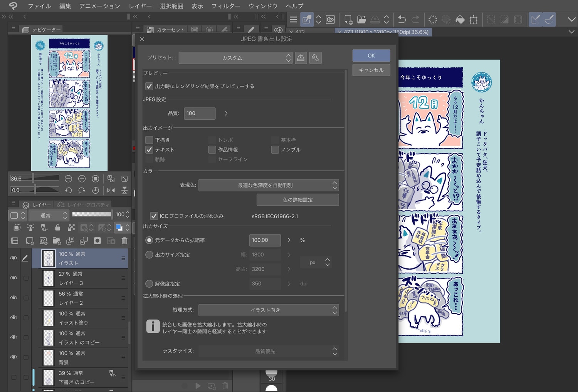Hide the イラスト塗り layer
This screenshot has width=578, height=392.
click(x=13, y=318)
